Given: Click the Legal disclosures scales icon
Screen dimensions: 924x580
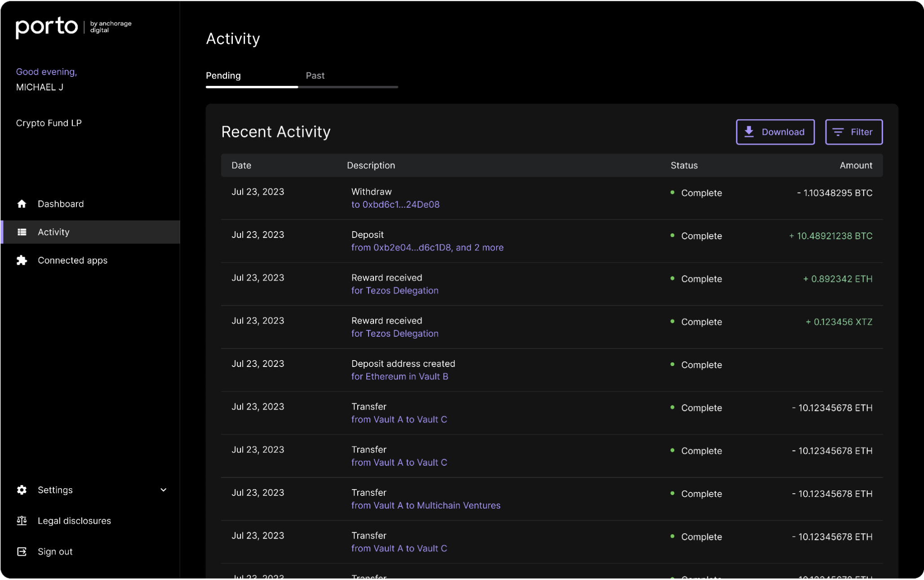Looking at the screenshot, I should coord(22,521).
